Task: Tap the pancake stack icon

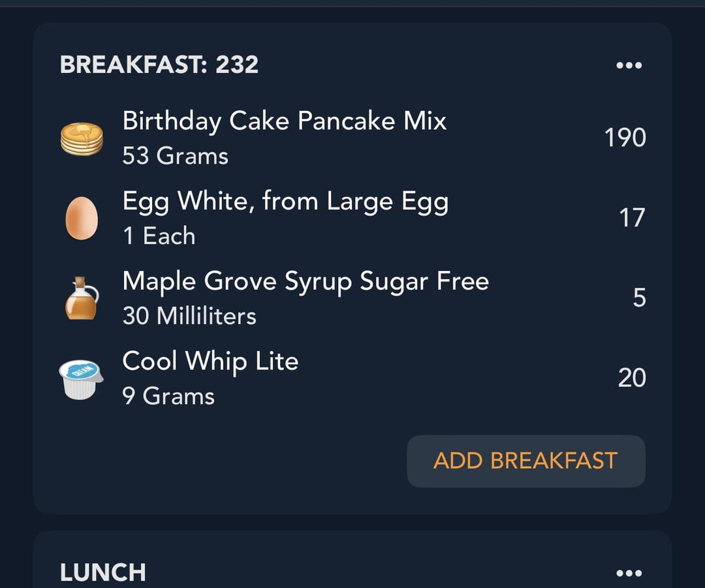Action: (82, 139)
